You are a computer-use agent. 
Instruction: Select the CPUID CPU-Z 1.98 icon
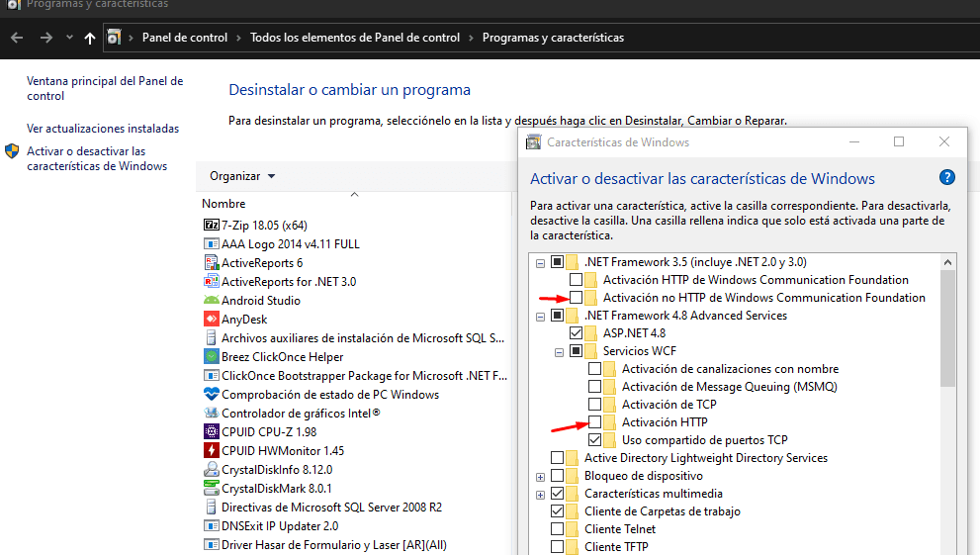pyautogui.click(x=211, y=431)
